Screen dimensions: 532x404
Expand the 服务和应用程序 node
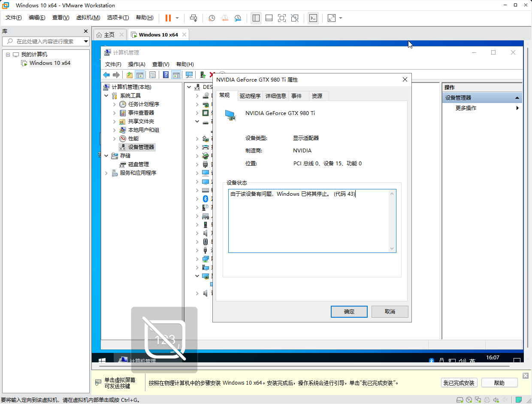click(x=106, y=173)
